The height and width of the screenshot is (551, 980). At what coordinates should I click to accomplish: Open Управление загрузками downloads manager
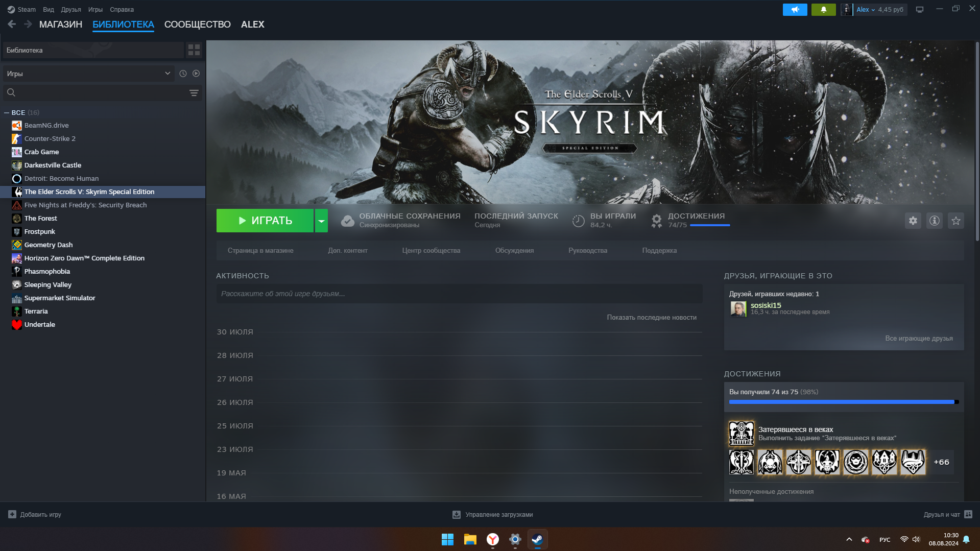[492, 515]
